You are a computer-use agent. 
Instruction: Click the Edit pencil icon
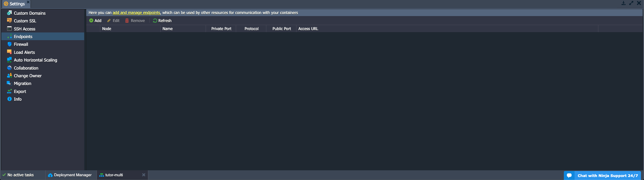tap(109, 21)
